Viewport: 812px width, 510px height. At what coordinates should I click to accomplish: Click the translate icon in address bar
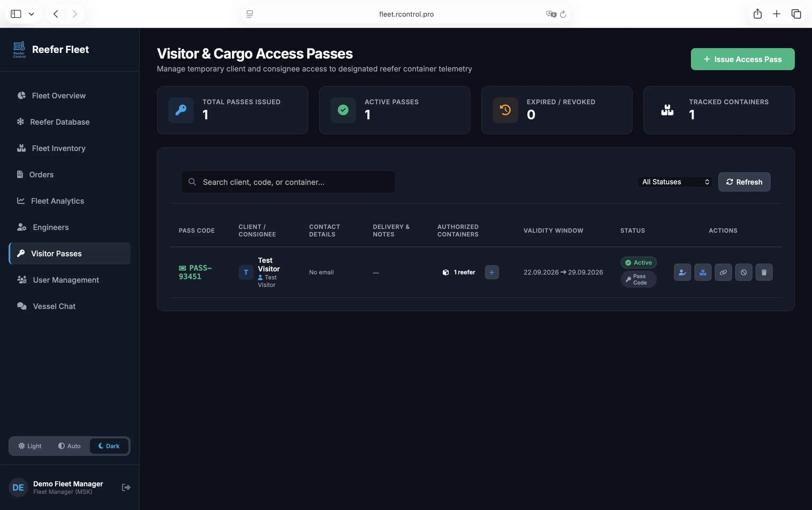pos(551,14)
